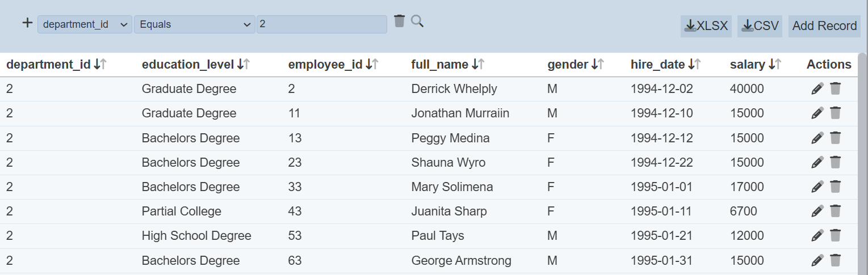Toggle sort order on hire_date column
The height and width of the screenshot is (275, 868).
694,65
